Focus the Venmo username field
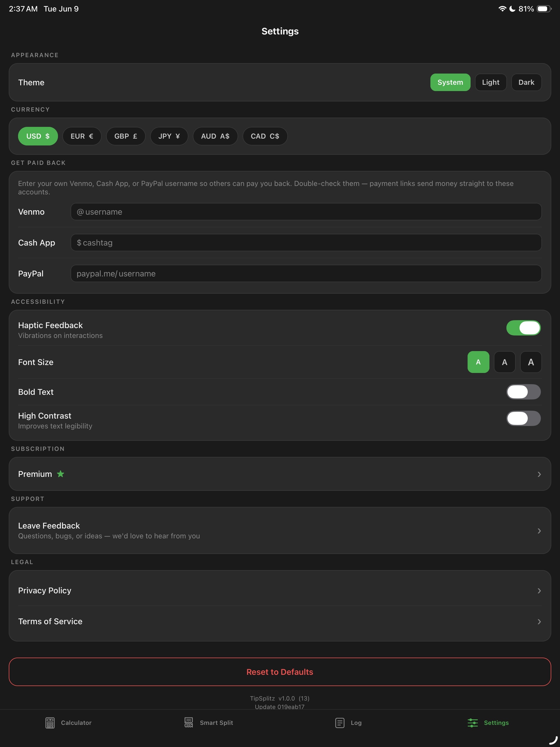The height and width of the screenshot is (747, 560). 306,212
